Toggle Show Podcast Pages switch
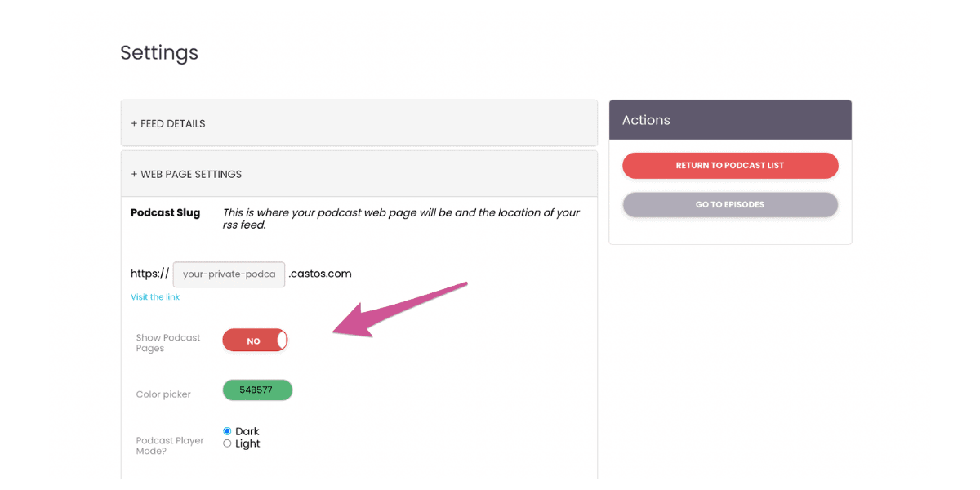Viewport: 980px width, 490px height. [x=255, y=341]
